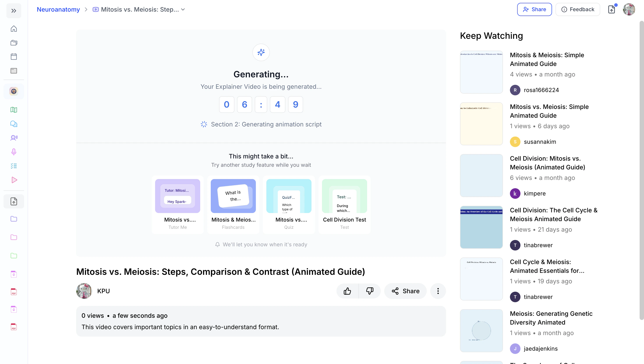Open the Cell Division Test card
This screenshot has width=644, height=364.
point(345,204)
